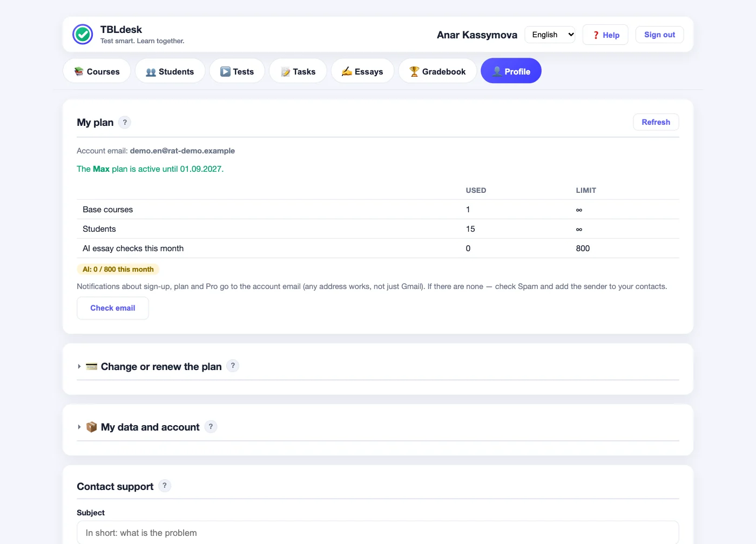The height and width of the screenshot is (544, 756).
Task: Click the Help button in the header
Action: point(605,35)
